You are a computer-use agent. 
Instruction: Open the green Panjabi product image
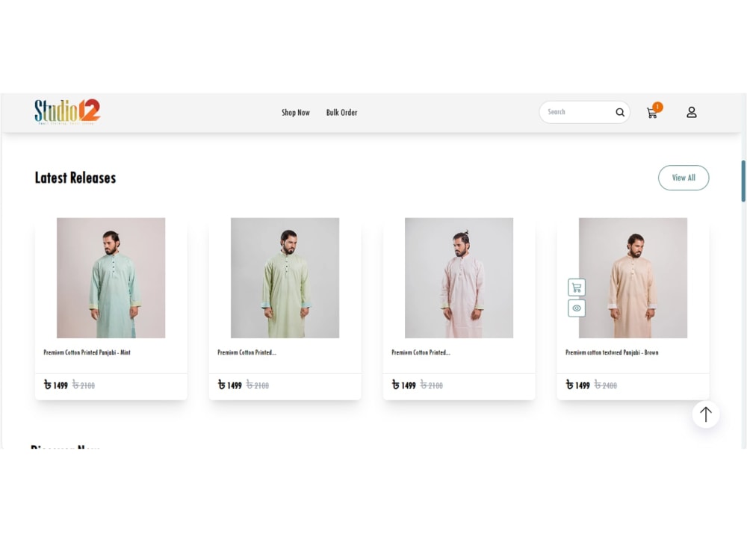tap(285, 278)
